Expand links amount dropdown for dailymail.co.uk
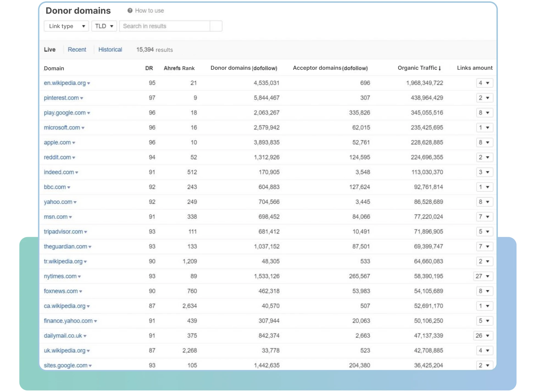 click(x=483, y=335)
